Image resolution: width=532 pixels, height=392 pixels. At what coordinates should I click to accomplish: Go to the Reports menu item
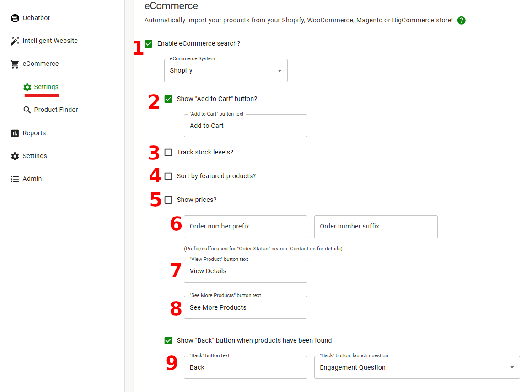tap(34, 133)
